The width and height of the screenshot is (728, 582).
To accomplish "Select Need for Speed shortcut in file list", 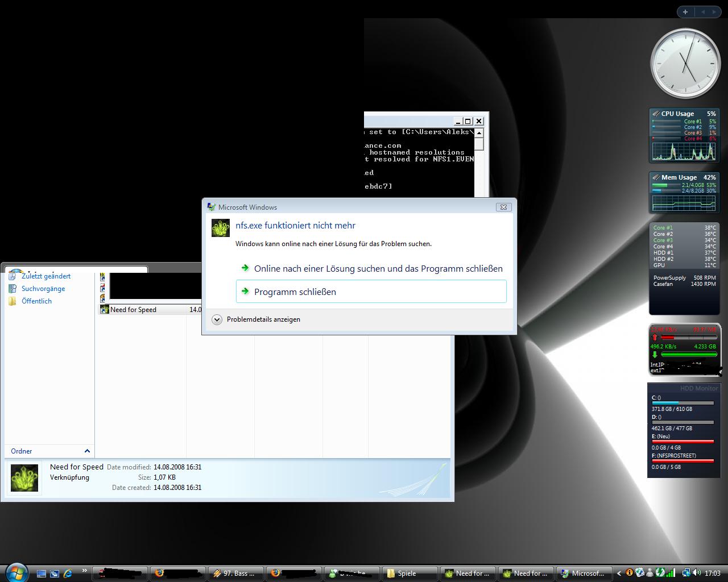I will 133,310.
